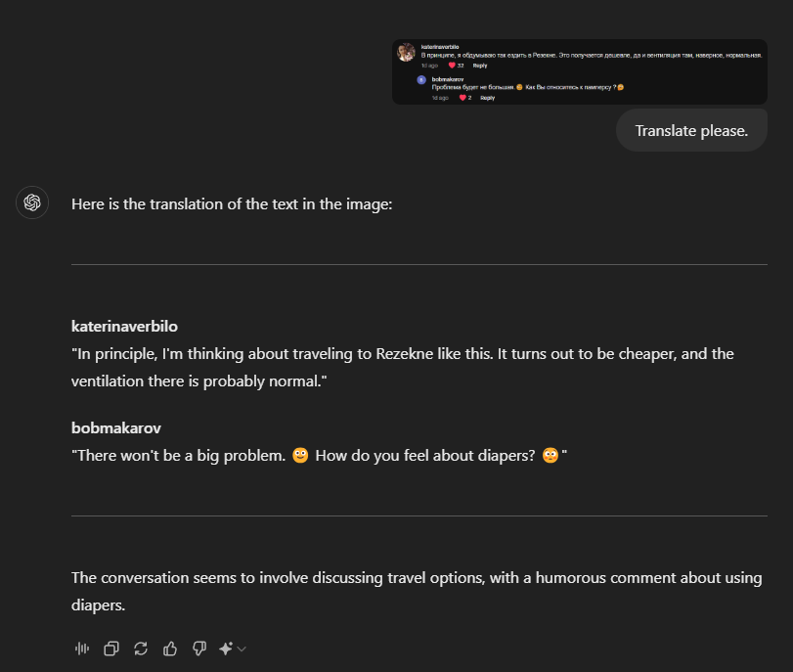This screenshot has width=793, height=672.
Task: Expand the chevron beside the sparkle icon
Action: pos(242,649)
